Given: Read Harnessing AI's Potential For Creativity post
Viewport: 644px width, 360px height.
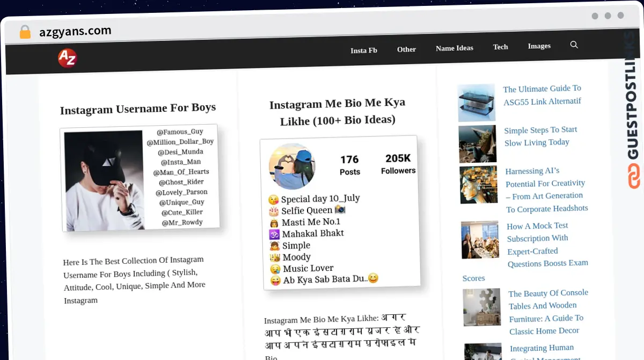Looking at the screenshot, I should point(546,190).
